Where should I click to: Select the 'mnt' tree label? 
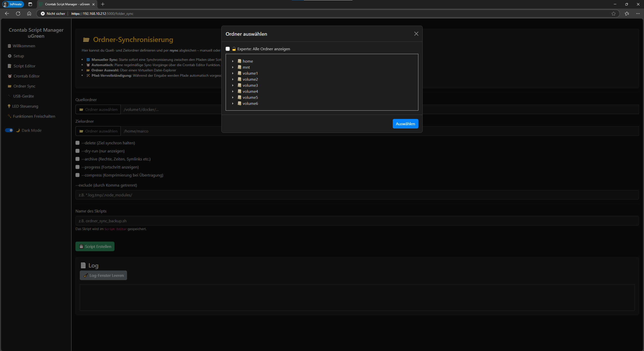pos(246,67)
